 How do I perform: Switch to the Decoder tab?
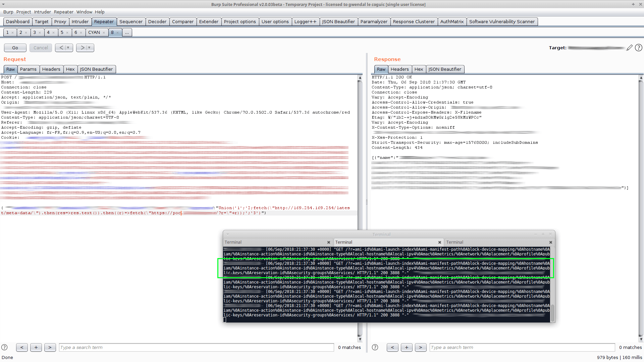[x=157, y=22]
